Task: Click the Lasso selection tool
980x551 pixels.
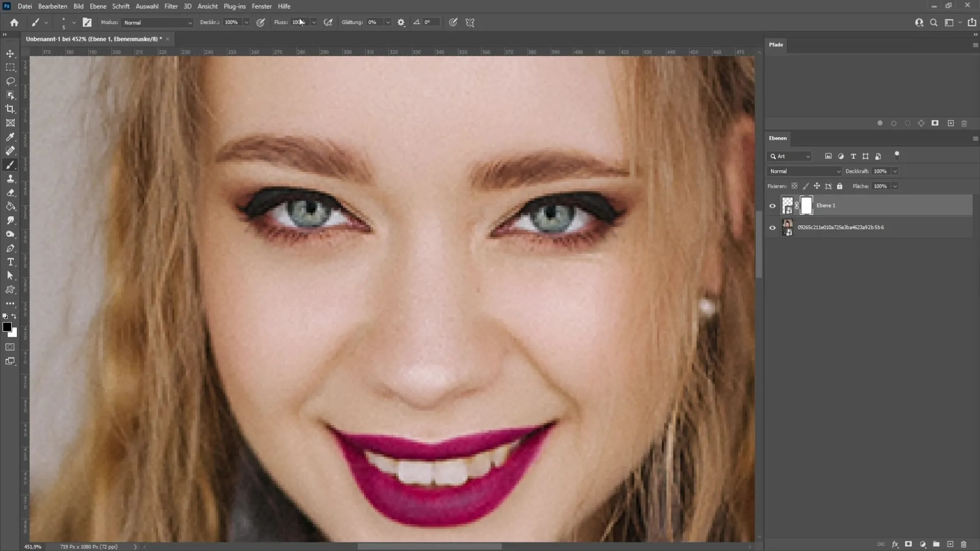Action: [x=10, y=82]
